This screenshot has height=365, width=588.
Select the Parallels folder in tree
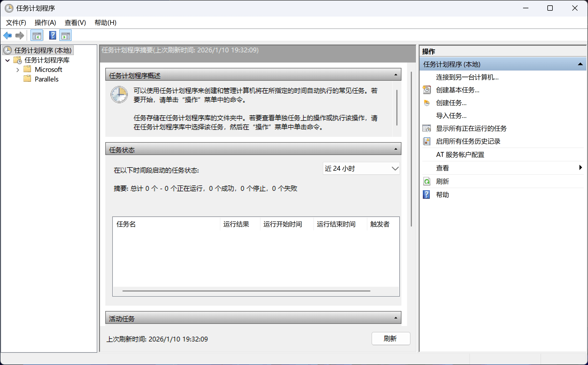(x=47, y=79)
